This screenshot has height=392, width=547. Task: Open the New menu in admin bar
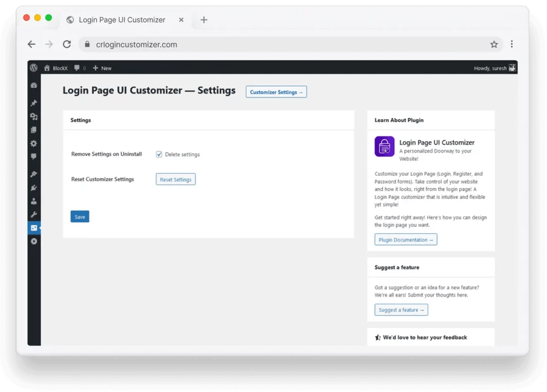click(101, 68)
